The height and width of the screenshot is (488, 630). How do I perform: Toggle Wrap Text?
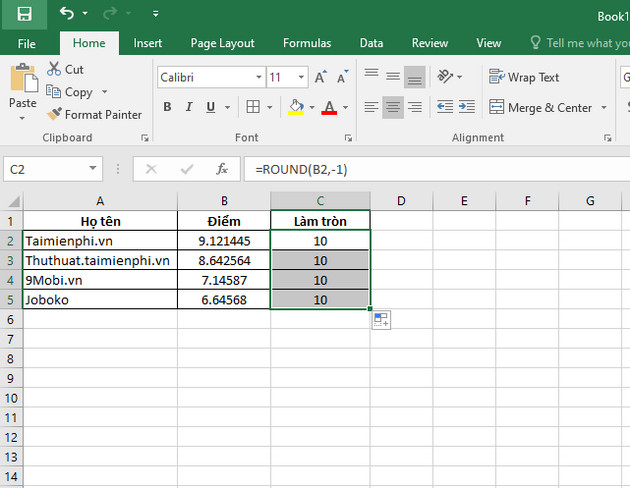tap(524, 77)
